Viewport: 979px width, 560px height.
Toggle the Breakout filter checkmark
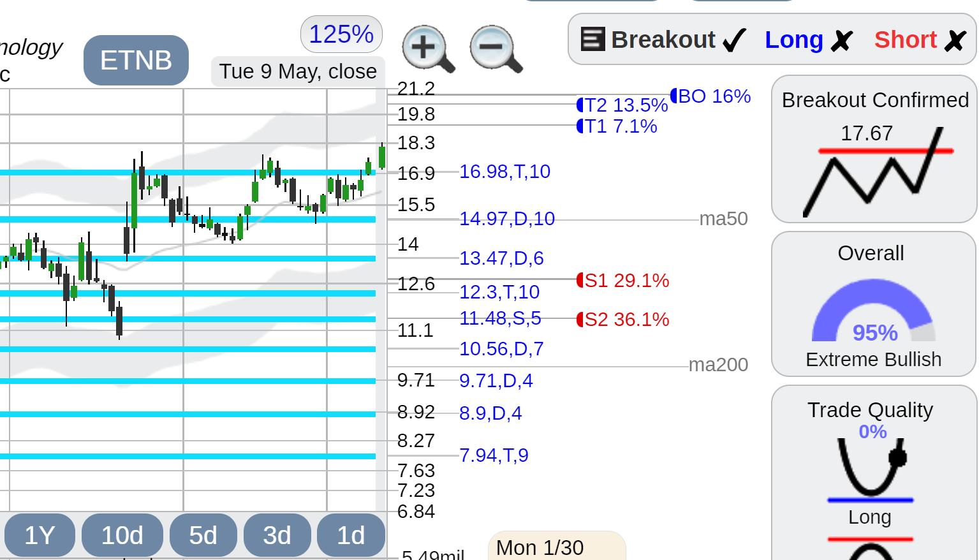(x=734, y=40)
